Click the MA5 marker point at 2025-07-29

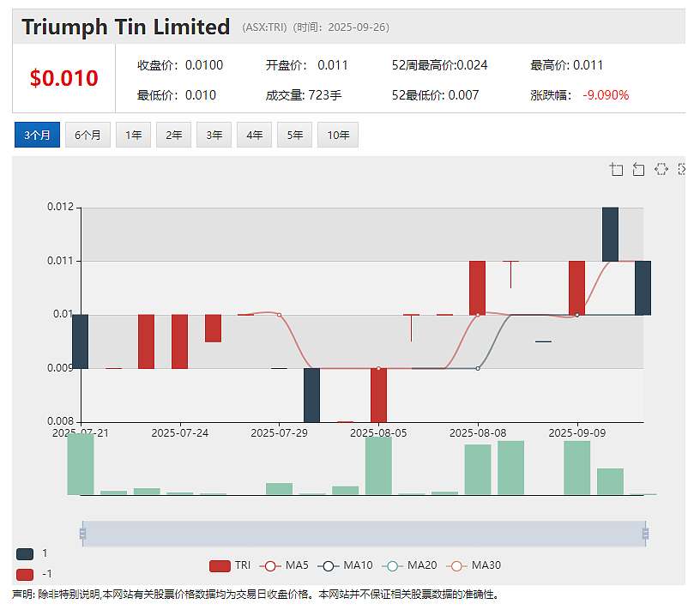click(x=279, y=315)
